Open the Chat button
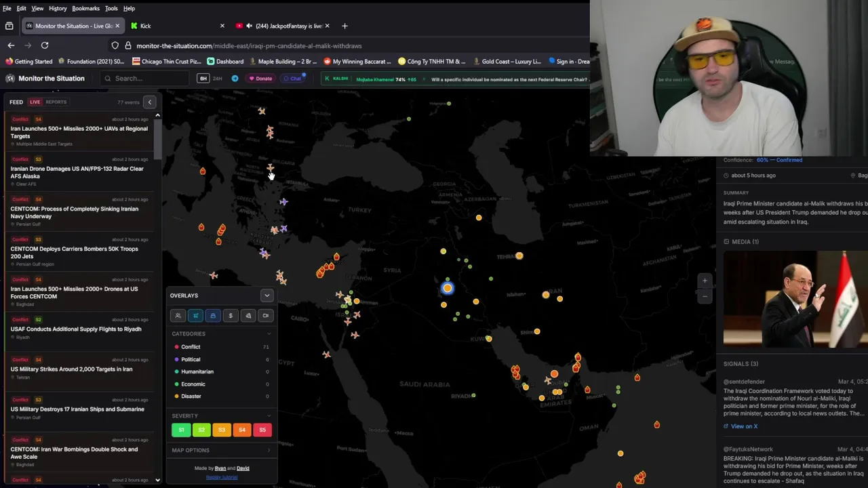This screenshot has width=868, height=488. (x=293, y=79)
